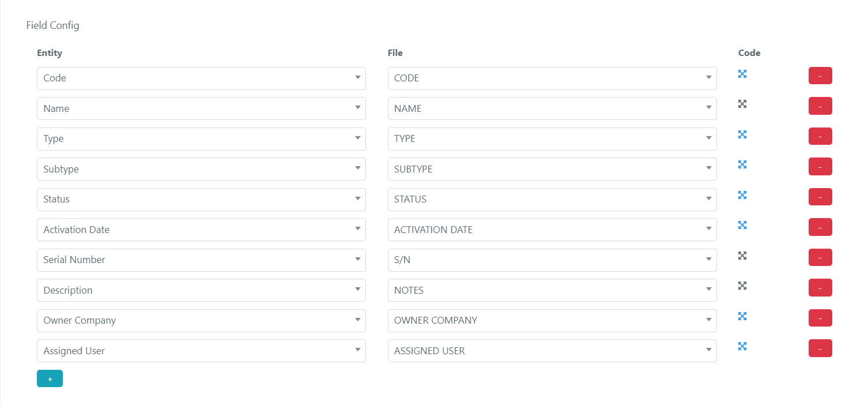Open the OWNER COMPANY file dropdown
Screen dimensions: 868x405
[x=552, y=321]
